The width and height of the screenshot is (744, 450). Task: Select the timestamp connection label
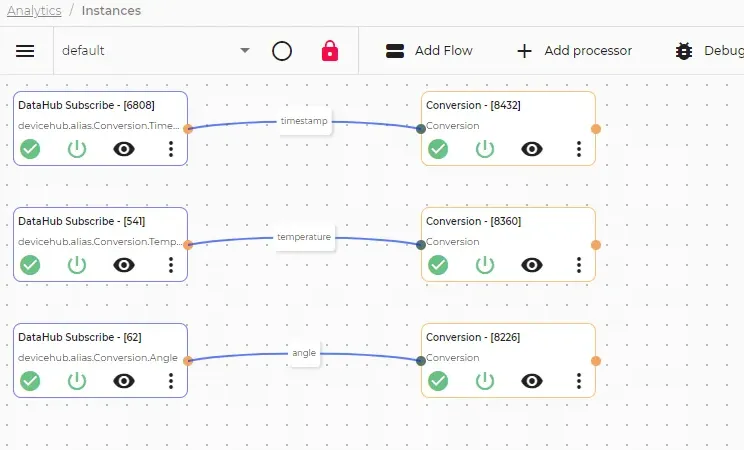tap(304, 121)
